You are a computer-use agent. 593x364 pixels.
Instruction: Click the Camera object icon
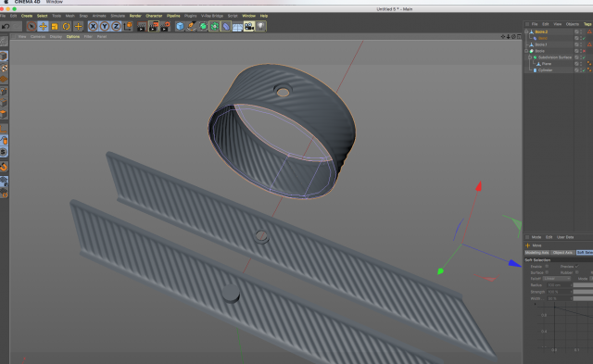[249, 26]
